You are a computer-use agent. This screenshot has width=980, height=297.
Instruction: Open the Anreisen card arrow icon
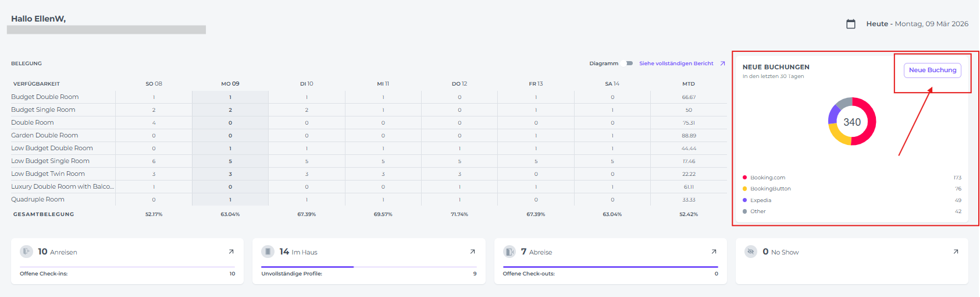click(x=231, y=252)
